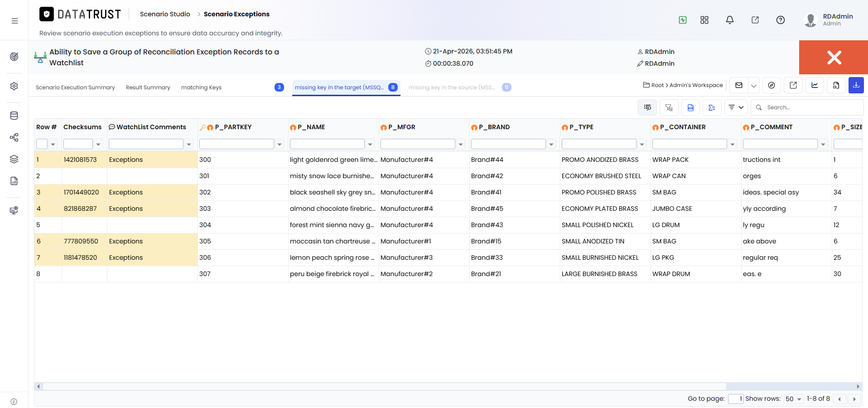
Task: Switch to Scenario Execution Summary tab
Action: coord(75,87)
